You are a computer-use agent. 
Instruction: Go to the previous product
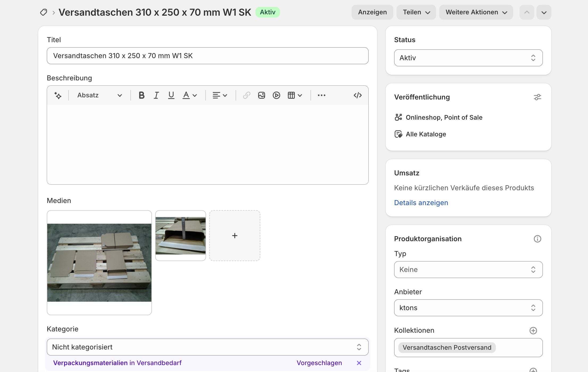[x=527, y=12]
